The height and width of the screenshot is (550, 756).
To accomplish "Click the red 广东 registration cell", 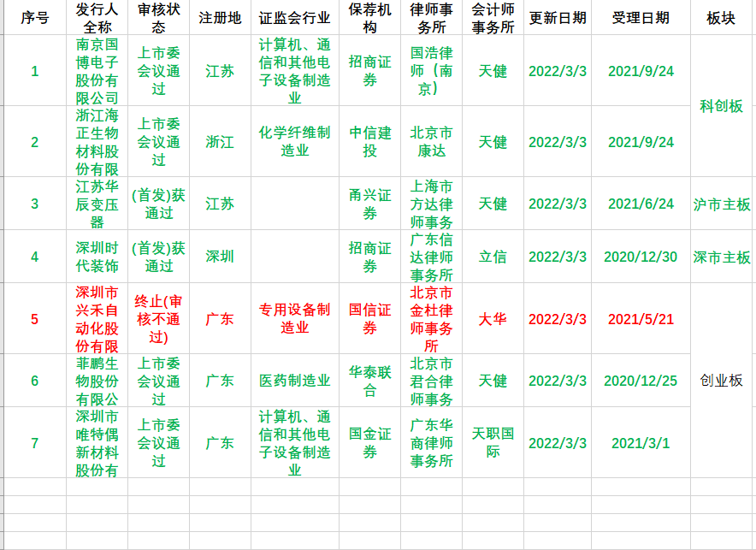I will [220, 319].
